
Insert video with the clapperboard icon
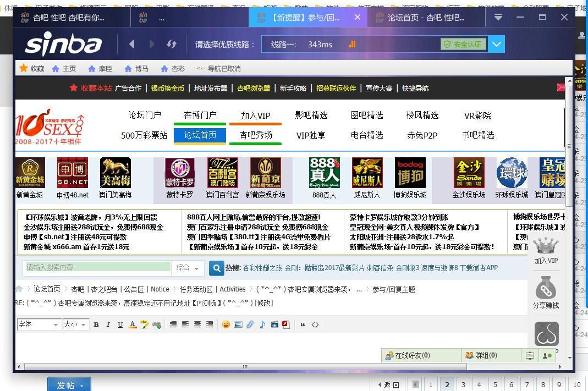(274, 324)
